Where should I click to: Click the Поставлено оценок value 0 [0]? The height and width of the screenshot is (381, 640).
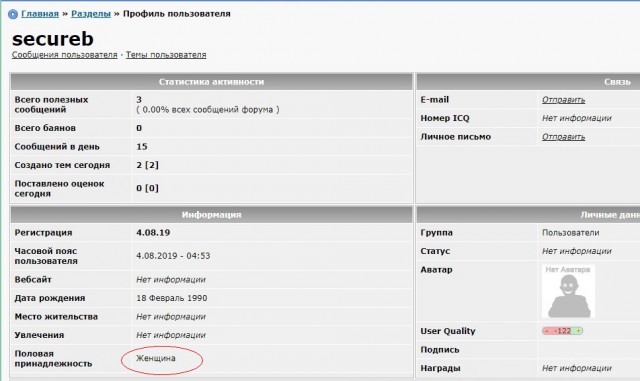[x=147, y=188]
